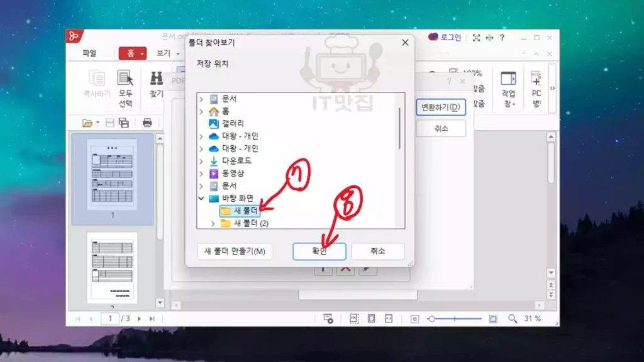644x362 pixels.
Task: Click the printer icon in quick toolbar
Action: click(147, 123)
